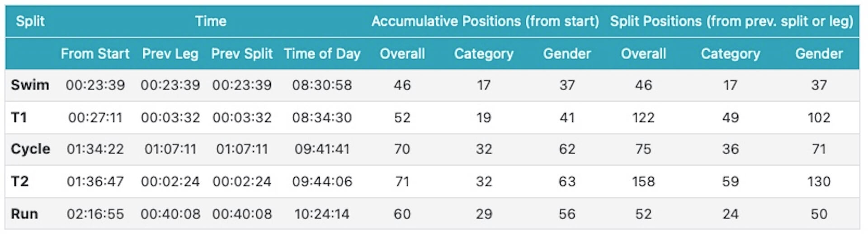The image size is (868, 234).
Task: Select the Swim row label
Action: click(30, 85)
